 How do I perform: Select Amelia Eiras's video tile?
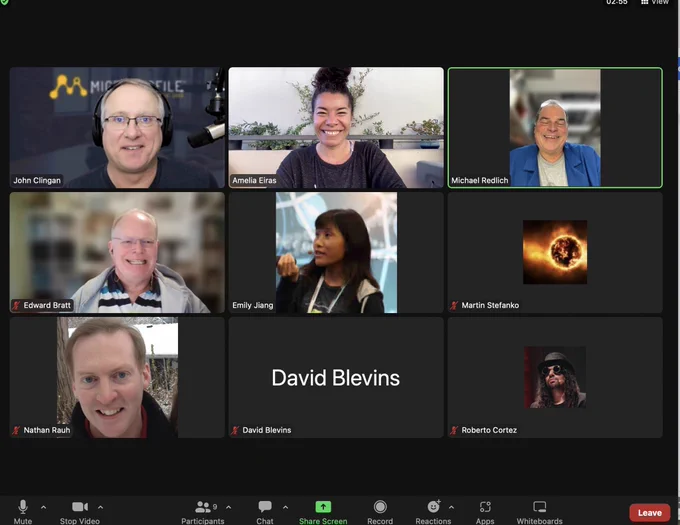[336, 127]
